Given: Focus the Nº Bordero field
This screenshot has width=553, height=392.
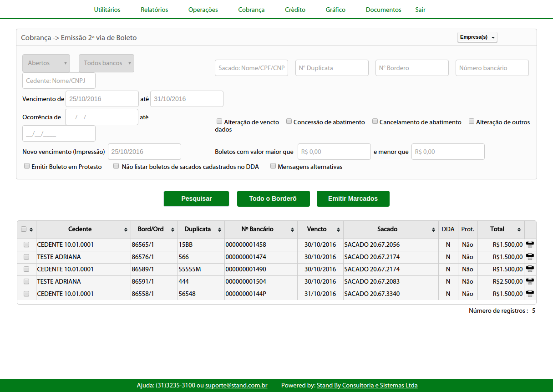Looking at the screenshot, I should tap(412, 68).
